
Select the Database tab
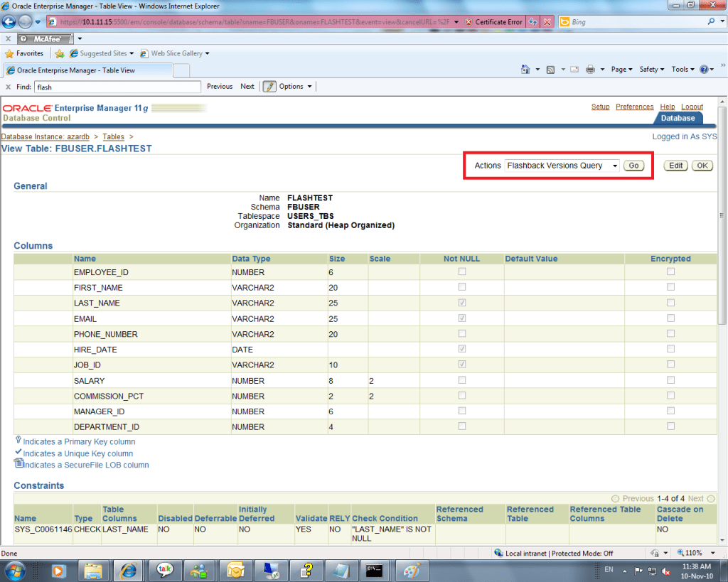(678, 118)
